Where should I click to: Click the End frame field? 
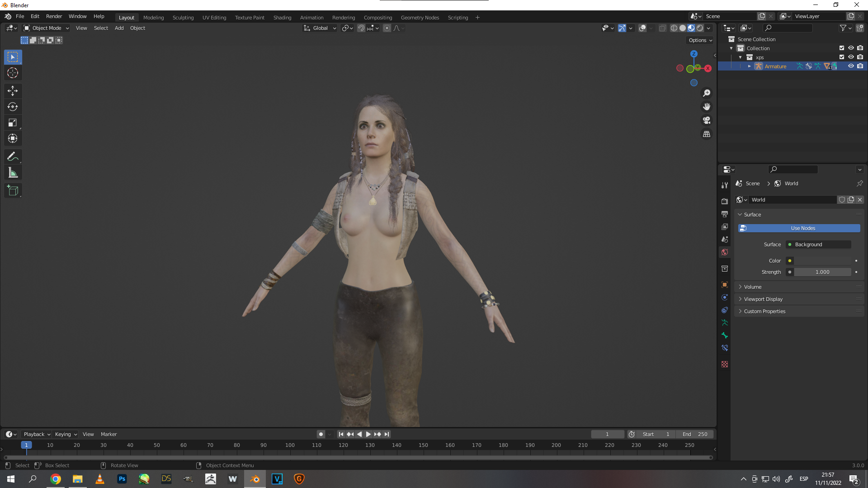(695, 434)
